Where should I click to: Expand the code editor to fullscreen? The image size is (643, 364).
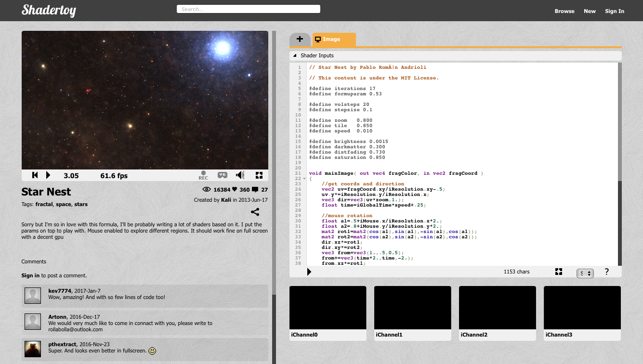559,272
